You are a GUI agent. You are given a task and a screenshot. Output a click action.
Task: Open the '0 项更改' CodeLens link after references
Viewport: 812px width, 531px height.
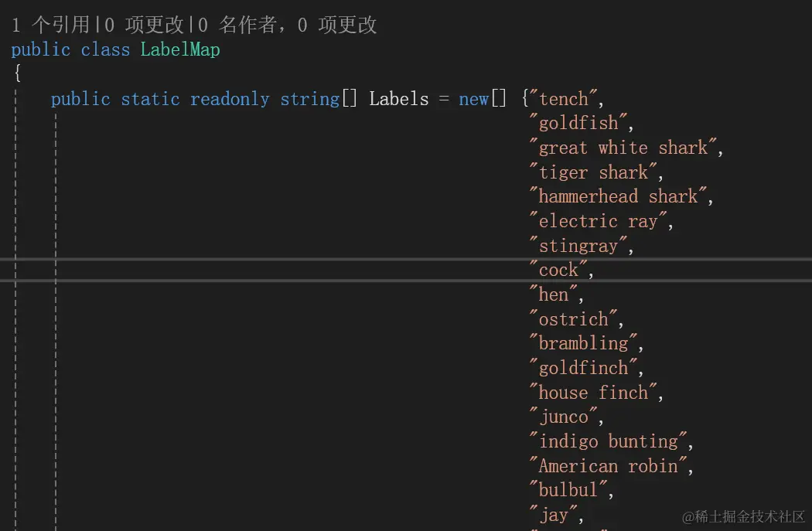pyautogui.click(x=144, y=24)
